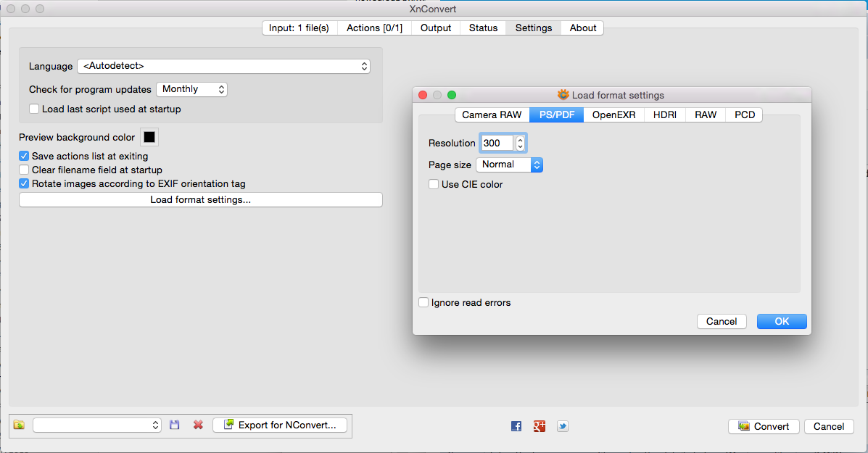Screen dimensions: 868x453
Task: Click Load format settings... button
Action: 200,199
